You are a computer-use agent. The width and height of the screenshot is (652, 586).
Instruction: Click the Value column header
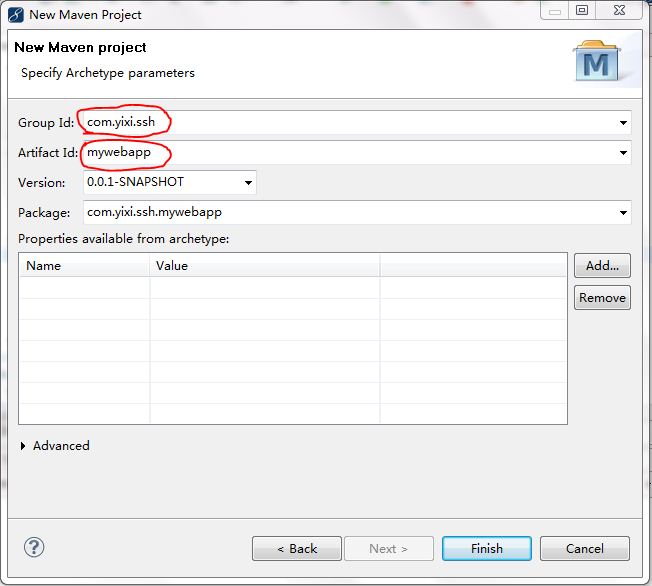click(x=265, y=265)
